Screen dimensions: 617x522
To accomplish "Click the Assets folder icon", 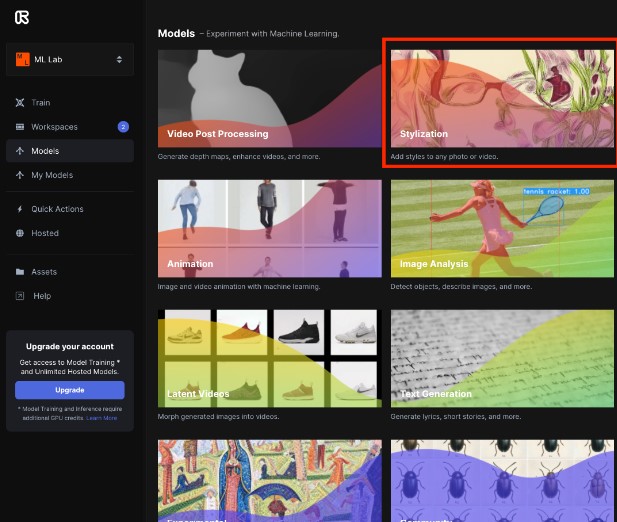I will 20,272.
